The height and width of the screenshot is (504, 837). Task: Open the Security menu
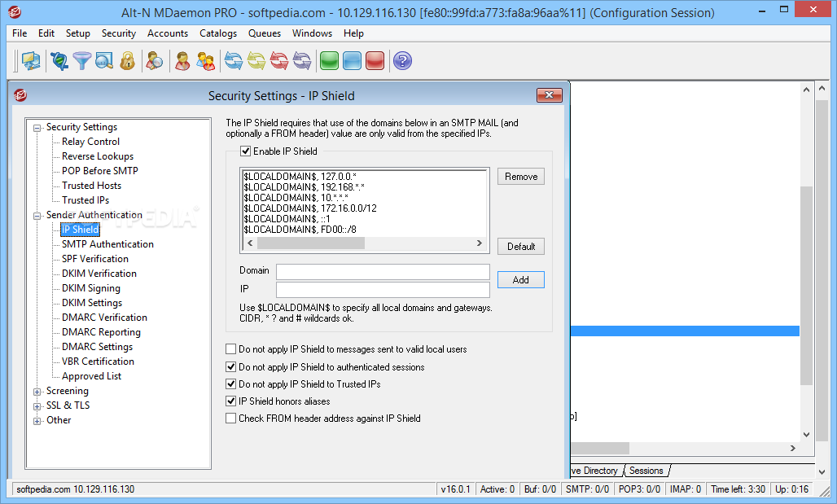click(119, 33)
